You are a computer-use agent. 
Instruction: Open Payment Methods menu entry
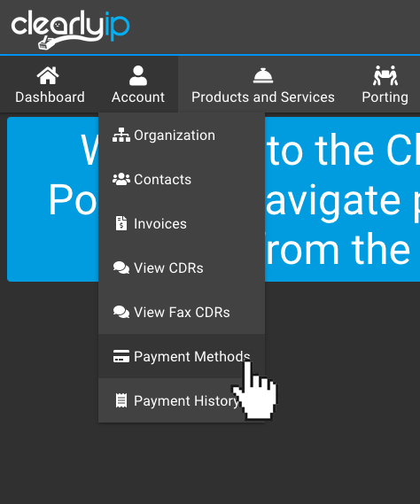coord(182,356)
